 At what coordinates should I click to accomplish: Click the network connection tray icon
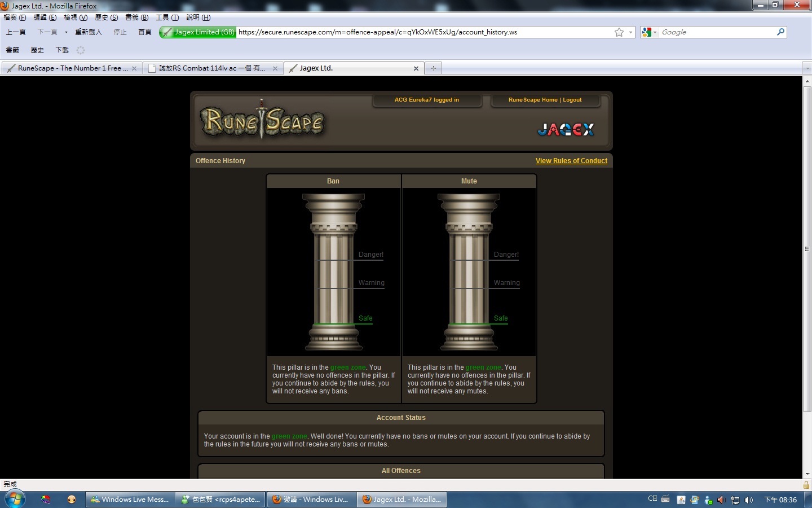click(735, 500)
